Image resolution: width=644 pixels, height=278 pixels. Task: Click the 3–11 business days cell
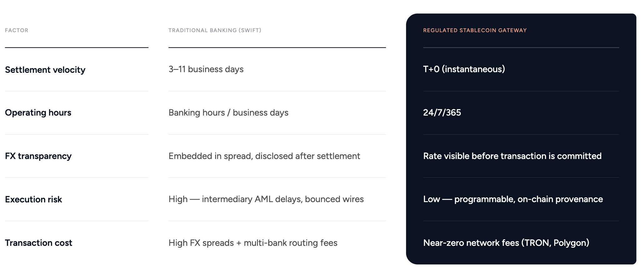pyautogui.click(x=206, y=69)
